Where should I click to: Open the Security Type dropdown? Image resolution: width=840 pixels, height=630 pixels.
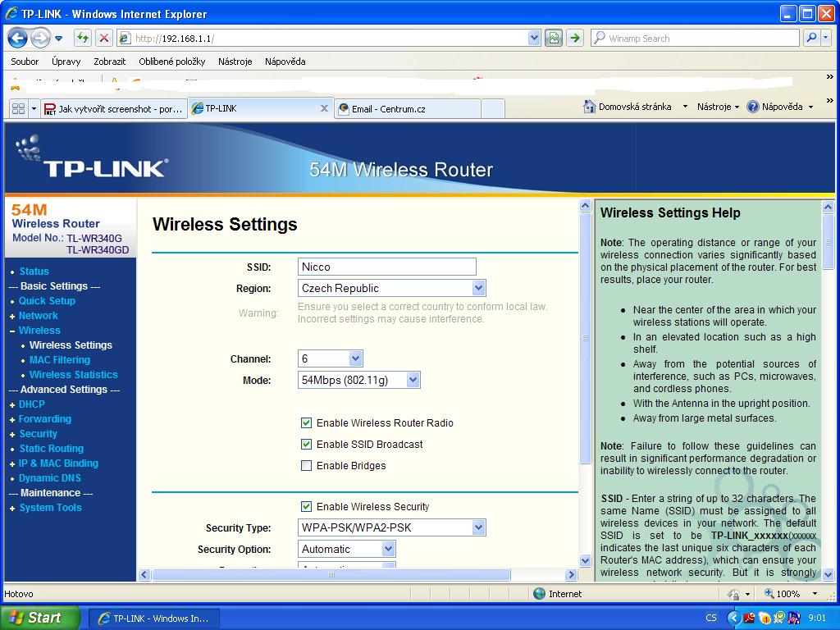click(x=391, y=527)
